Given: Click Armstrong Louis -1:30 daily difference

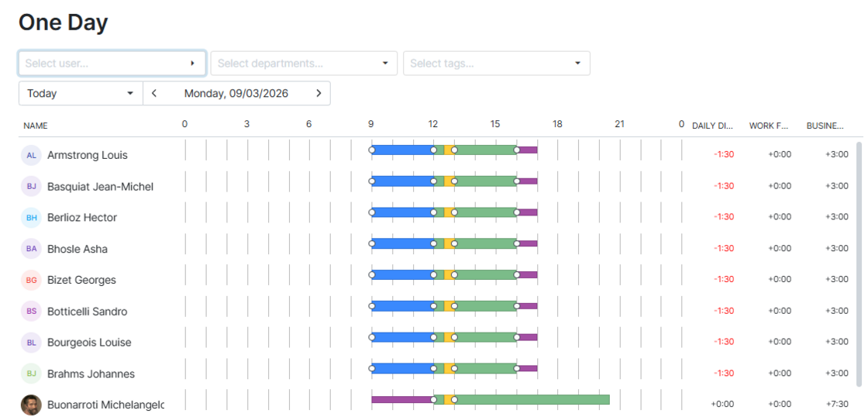Looking at the screenshot, I should pyautogui.click(x=724, y=154).
